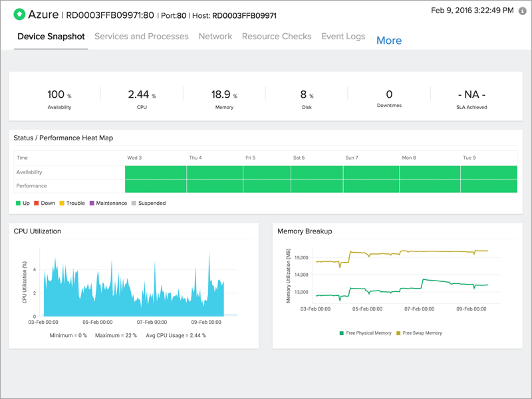The image size is (532, 399).
Task: Click the yellow Trouble status legend icon
Action: click(x=63, y=203)
